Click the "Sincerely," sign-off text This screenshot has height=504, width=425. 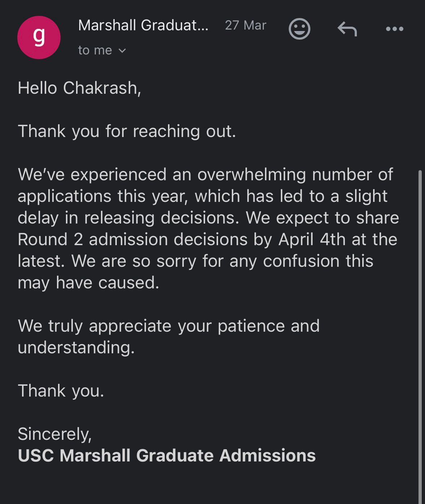(x=55, y=434)
